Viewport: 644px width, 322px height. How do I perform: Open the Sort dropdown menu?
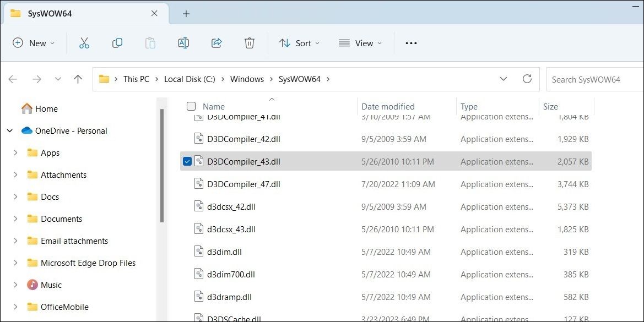[x=299, y=43]
